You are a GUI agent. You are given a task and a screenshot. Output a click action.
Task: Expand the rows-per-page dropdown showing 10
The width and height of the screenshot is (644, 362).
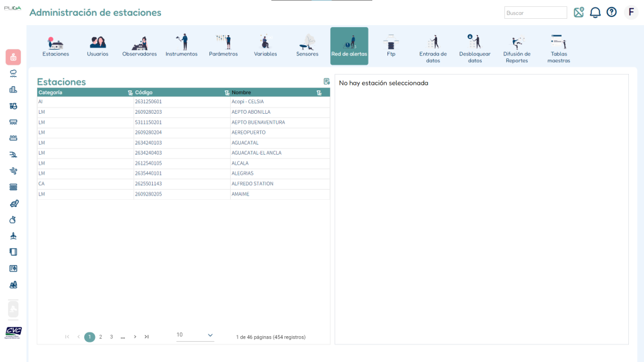click(195, 336)
